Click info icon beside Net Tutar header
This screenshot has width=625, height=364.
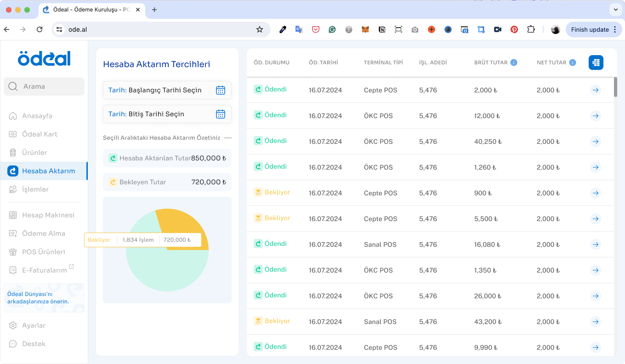573,63
